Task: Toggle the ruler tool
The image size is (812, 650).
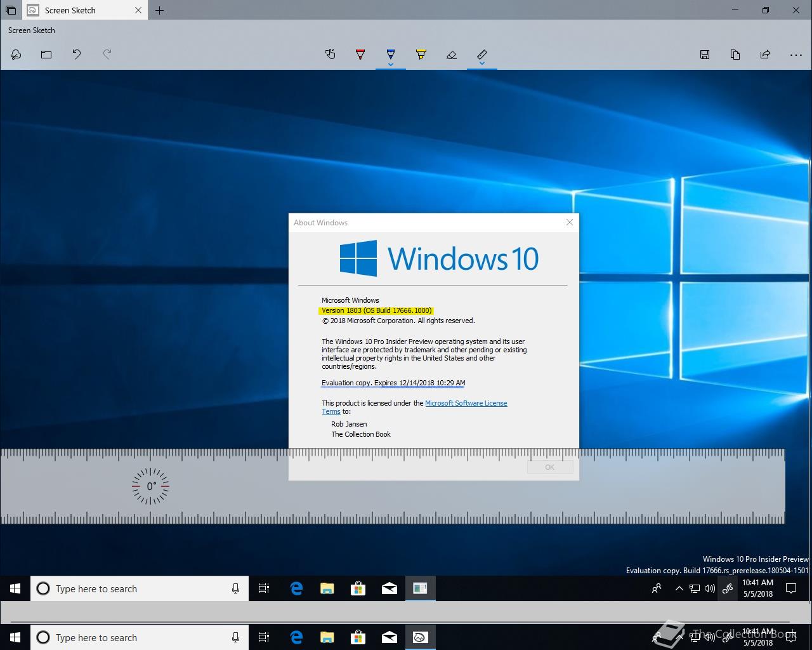Action: (x=482, y=53)
